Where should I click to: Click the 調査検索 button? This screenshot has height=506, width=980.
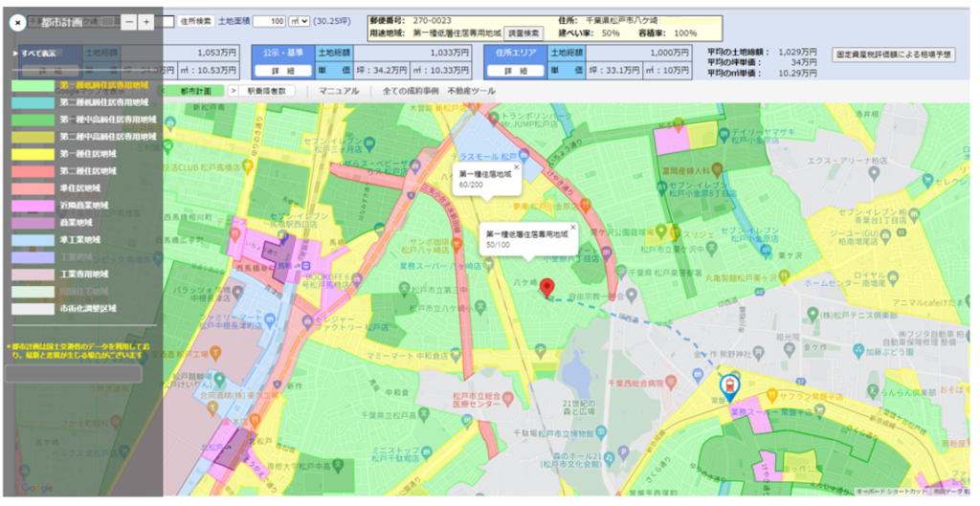[x=523, y=33]
